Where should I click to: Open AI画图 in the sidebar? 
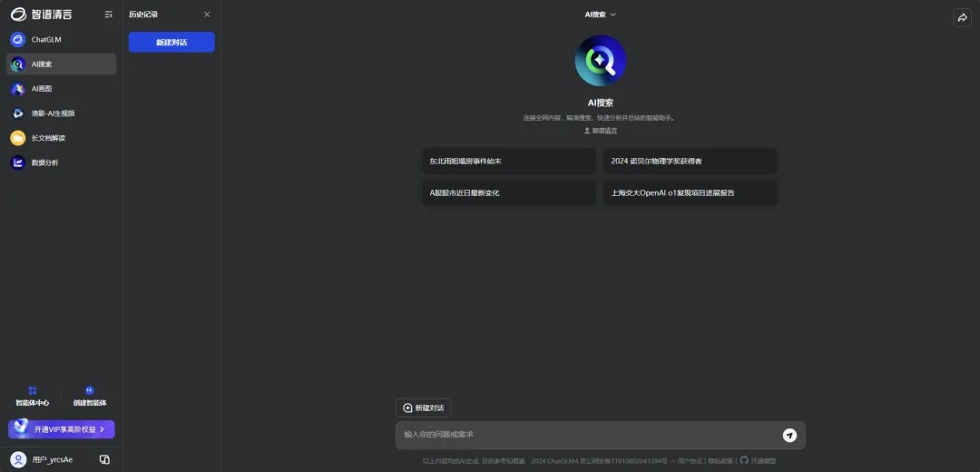point(62,89)
